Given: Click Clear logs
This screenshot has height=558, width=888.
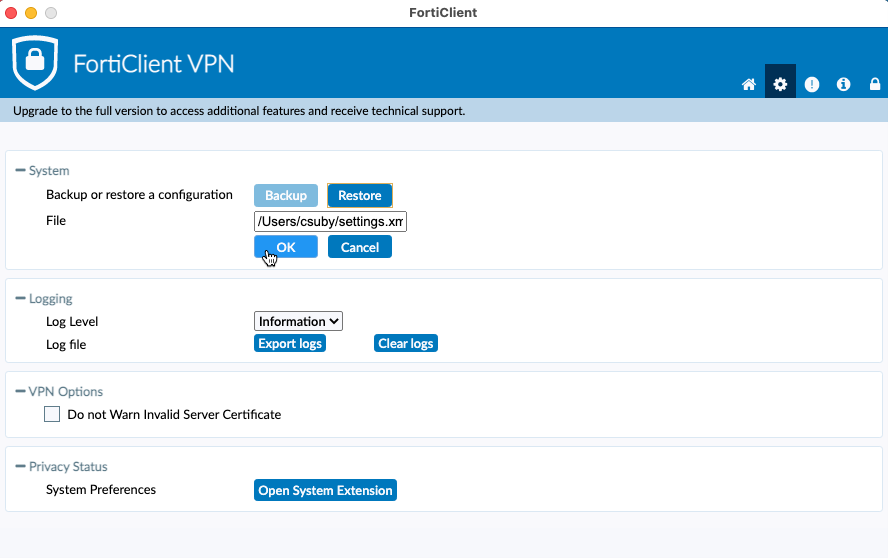Looking at the screenshot, I should coord(405,343).
